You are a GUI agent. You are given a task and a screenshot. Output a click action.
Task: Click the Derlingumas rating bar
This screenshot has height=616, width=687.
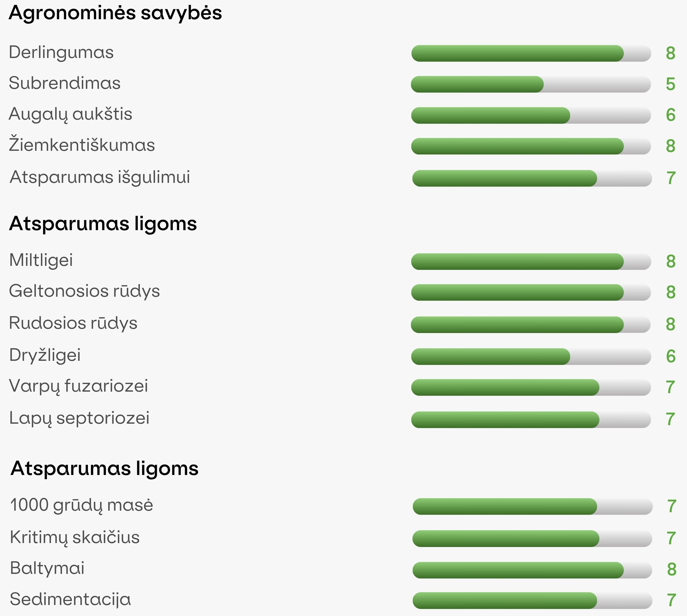click(531, 53)
